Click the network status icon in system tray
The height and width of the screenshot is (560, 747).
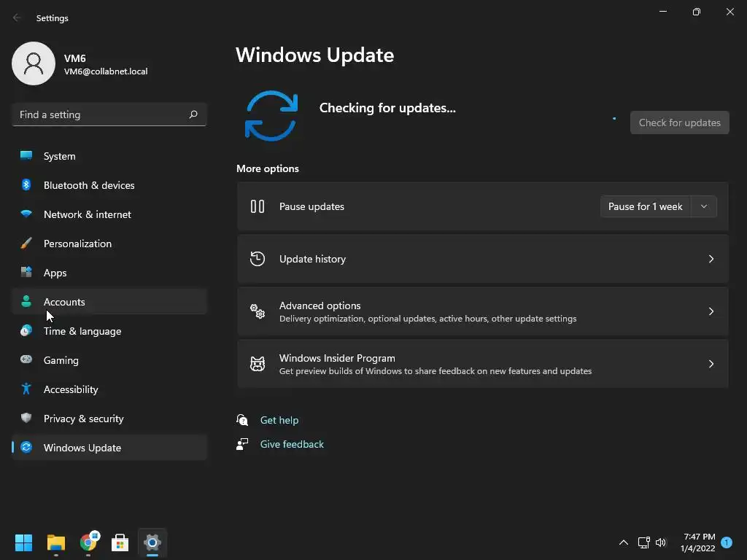point(643,542)
